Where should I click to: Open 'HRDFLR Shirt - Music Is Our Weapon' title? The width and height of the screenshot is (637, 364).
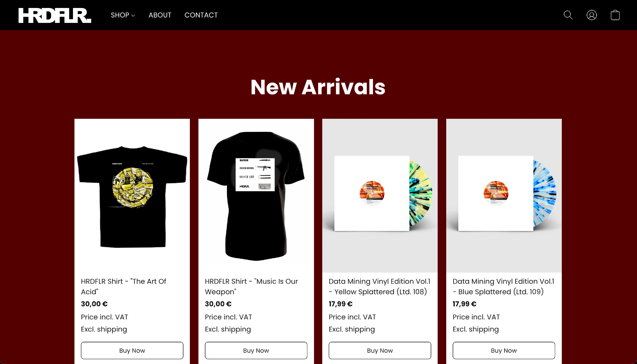click(x=251, y=287)
